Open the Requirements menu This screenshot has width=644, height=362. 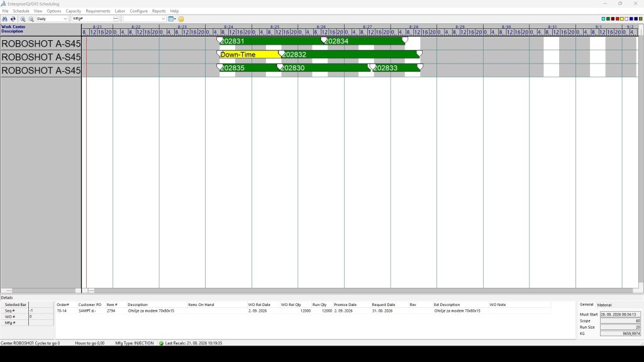click(97, 11)
